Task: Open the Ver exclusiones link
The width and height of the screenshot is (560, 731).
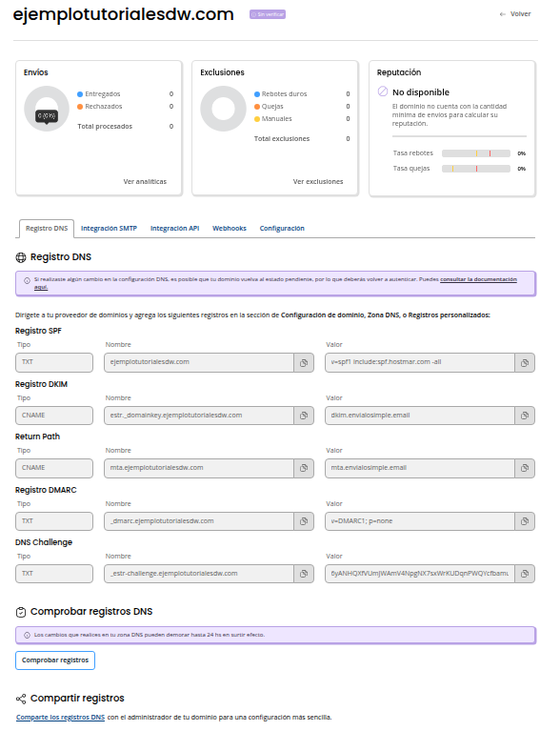Action: [x=318, y=181]
